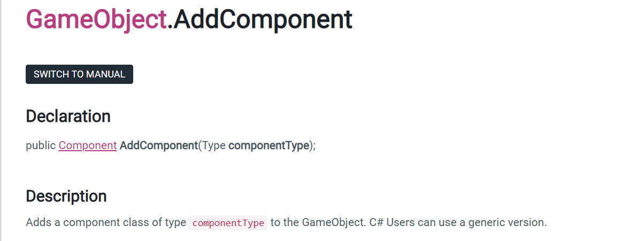
Task: Click the bold AddComponent method name in declaration
Action: [159, 145]
